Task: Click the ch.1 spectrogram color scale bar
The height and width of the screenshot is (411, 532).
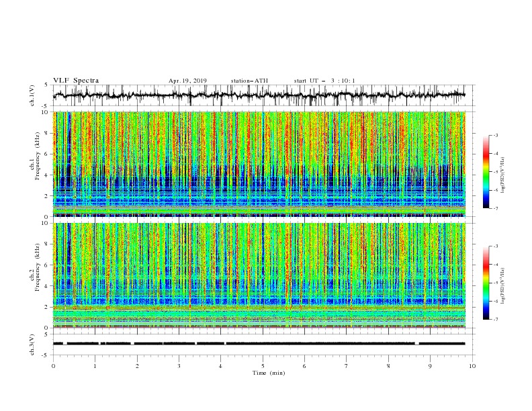Action: (486, 172)
